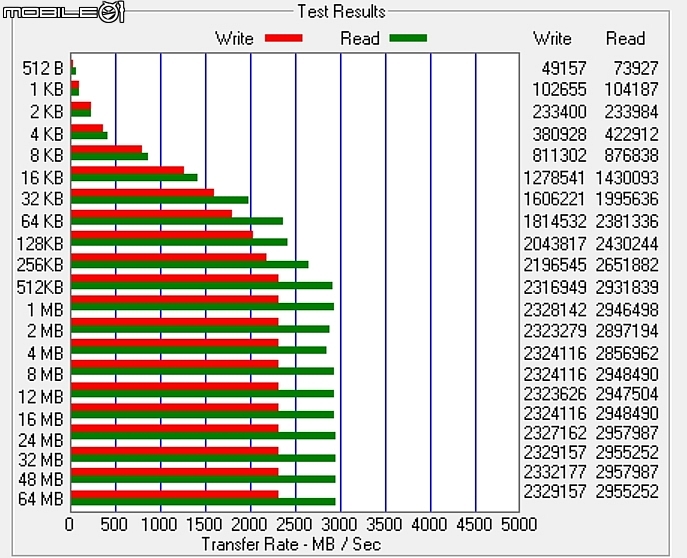Click read value 2897194

627,331
